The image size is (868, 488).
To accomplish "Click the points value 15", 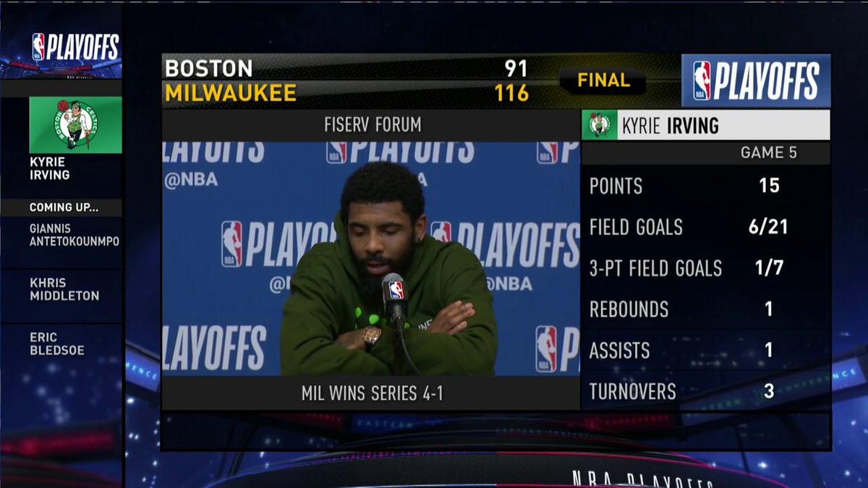I will (x=769, y=186).
